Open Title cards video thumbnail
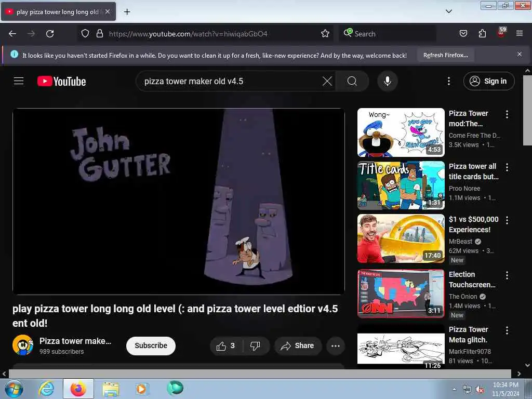Image resolution: width=532 pixels, height=399 pixels. pyautogui.click(x=401, y=185)
